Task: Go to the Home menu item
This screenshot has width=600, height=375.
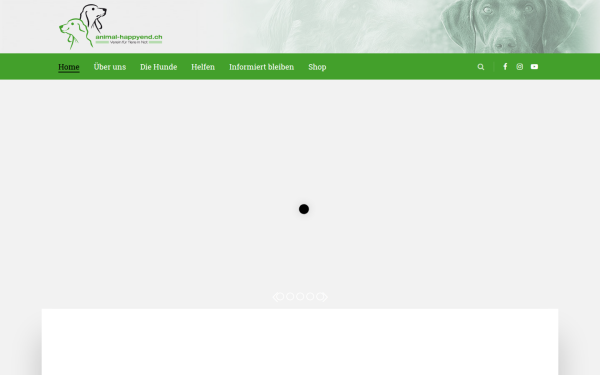Action: point(69,67)
